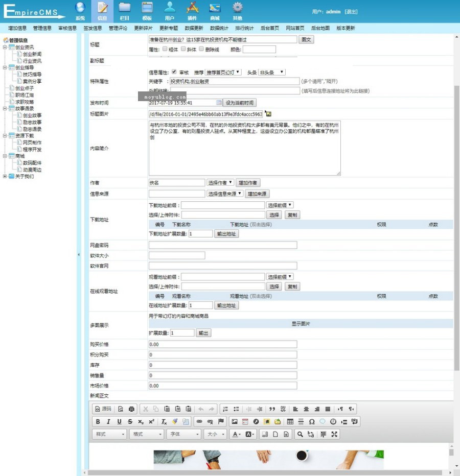Open the 选择作者 dropdown
Image resolution: width=460 pixels, height=476 pixels.
pyautogui.click(x=220, y=182)
